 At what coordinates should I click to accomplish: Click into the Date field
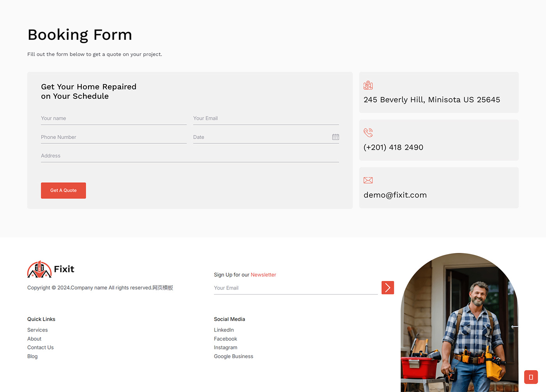coord(266,137)
